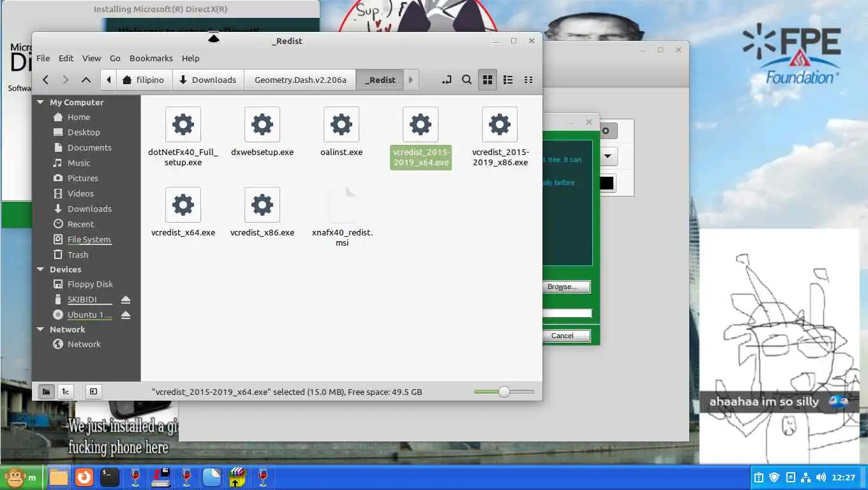This screenshot has height=490, width=868.
Task: Toggle the location text entry icon
Action: [447, 80]
